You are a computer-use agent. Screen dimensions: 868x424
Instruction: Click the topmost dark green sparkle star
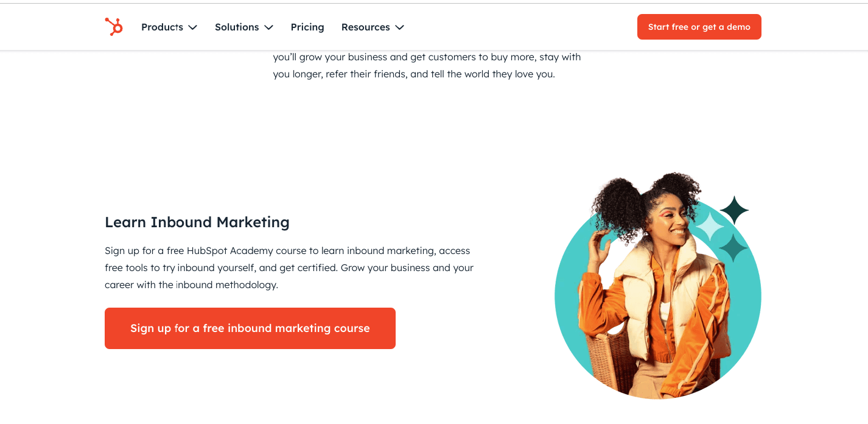coord(734,210)
